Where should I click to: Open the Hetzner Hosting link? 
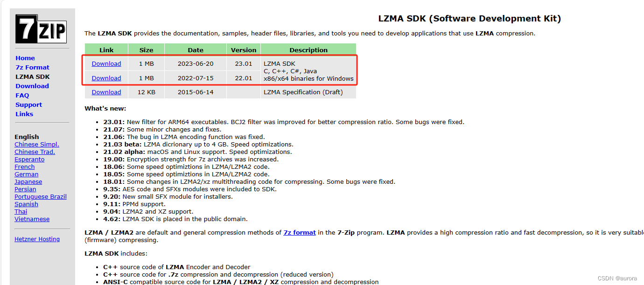[x=37, y=239]
